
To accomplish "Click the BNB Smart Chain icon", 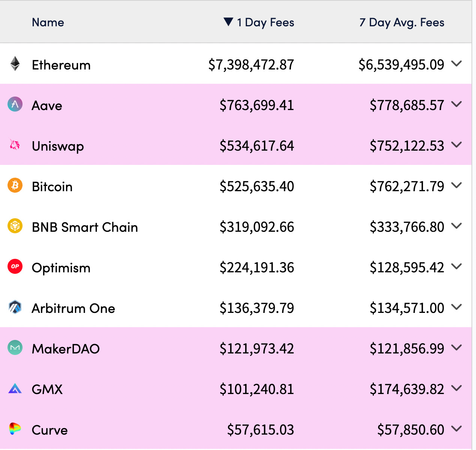I will [15, 226].
